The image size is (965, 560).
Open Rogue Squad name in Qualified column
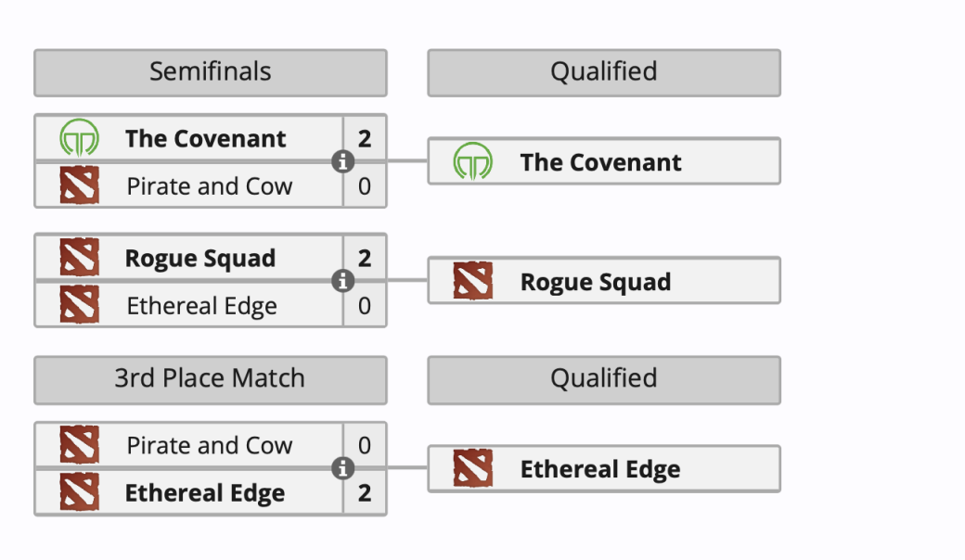coord(596,282)
